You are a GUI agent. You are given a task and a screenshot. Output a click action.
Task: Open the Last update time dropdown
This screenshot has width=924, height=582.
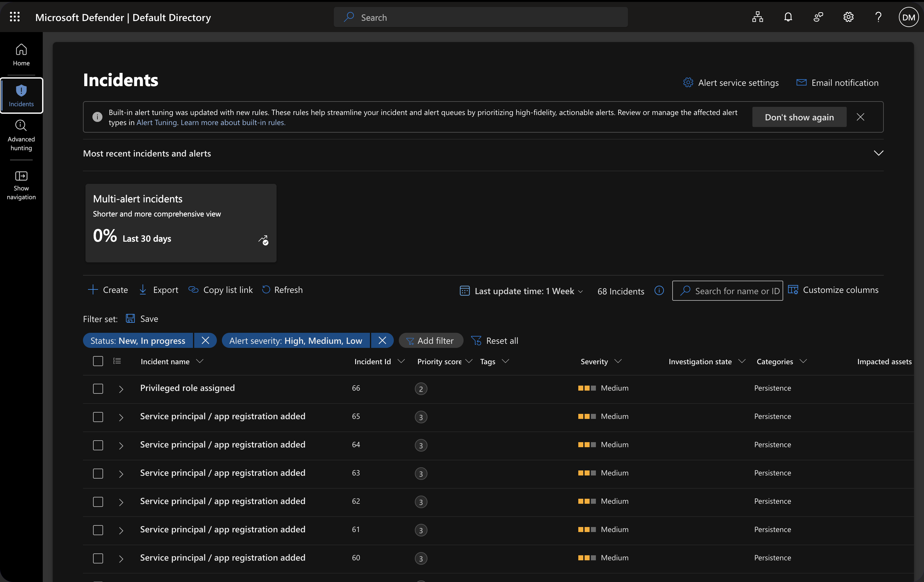(521, 291)
